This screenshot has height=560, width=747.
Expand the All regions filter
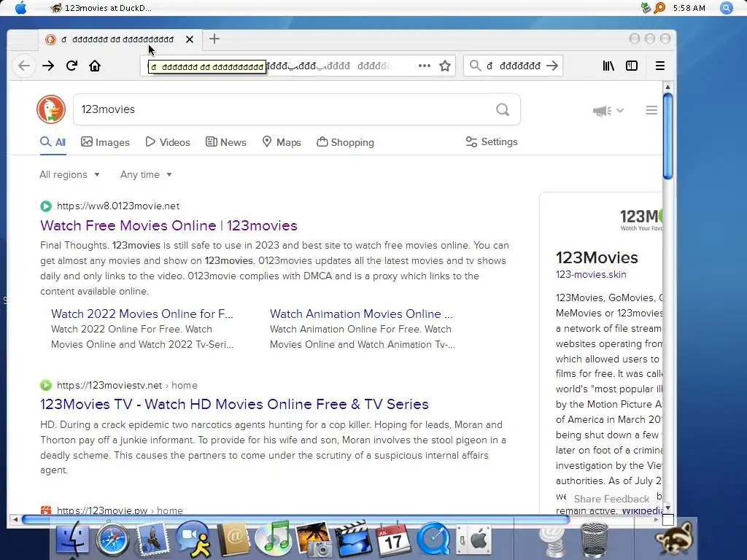[x=69, y=175]
